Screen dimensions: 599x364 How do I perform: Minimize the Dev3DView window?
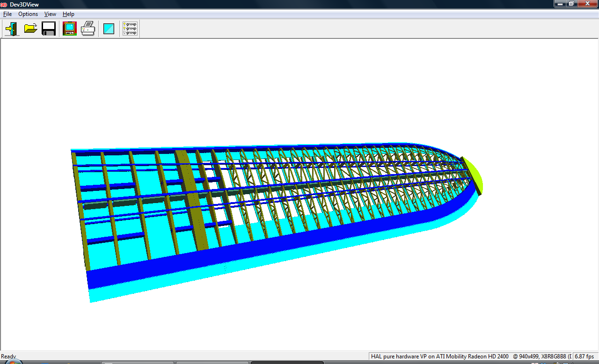pos(560,4)
